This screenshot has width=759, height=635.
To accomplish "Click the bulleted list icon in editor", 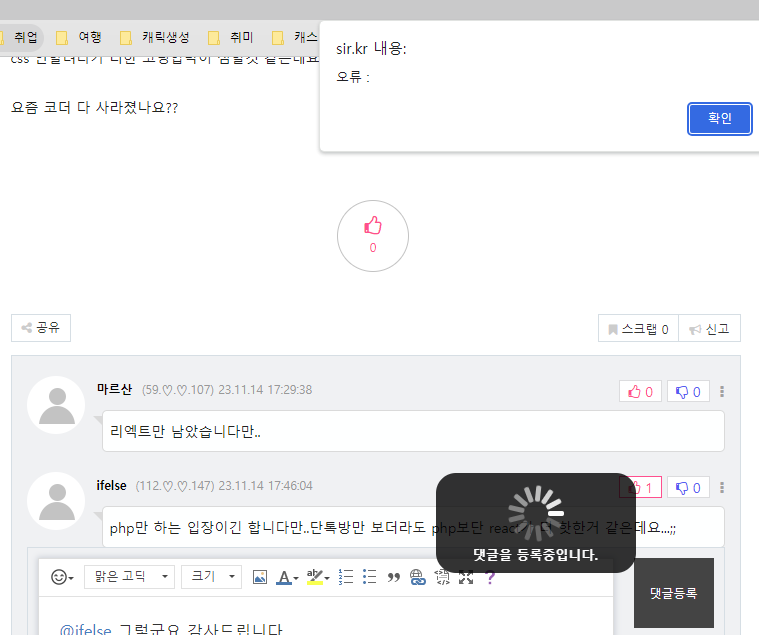I will point(369,577).
